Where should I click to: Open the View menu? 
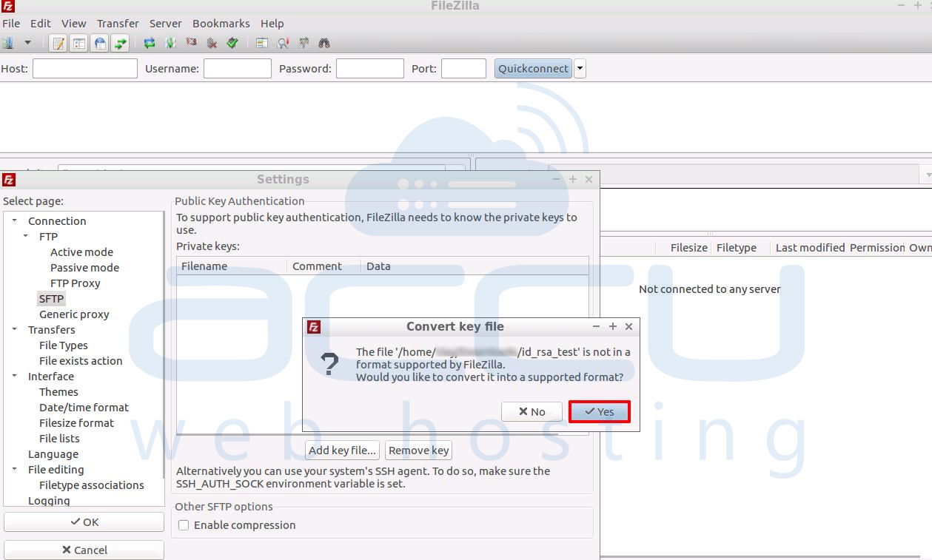click(74, 24)
